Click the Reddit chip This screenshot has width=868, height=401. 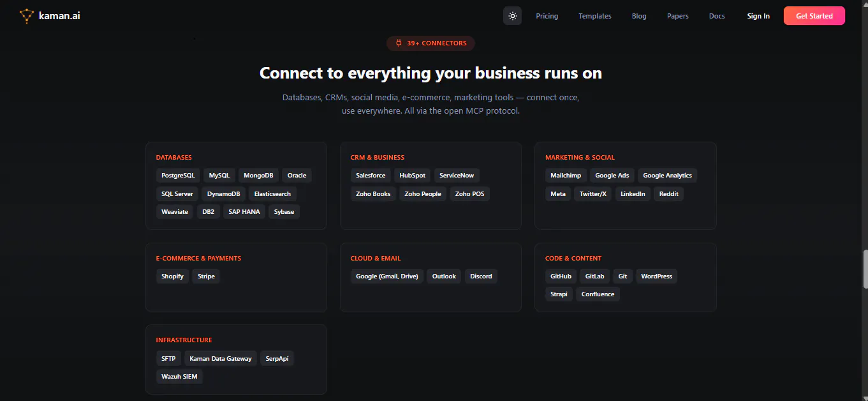click(669, 193)
